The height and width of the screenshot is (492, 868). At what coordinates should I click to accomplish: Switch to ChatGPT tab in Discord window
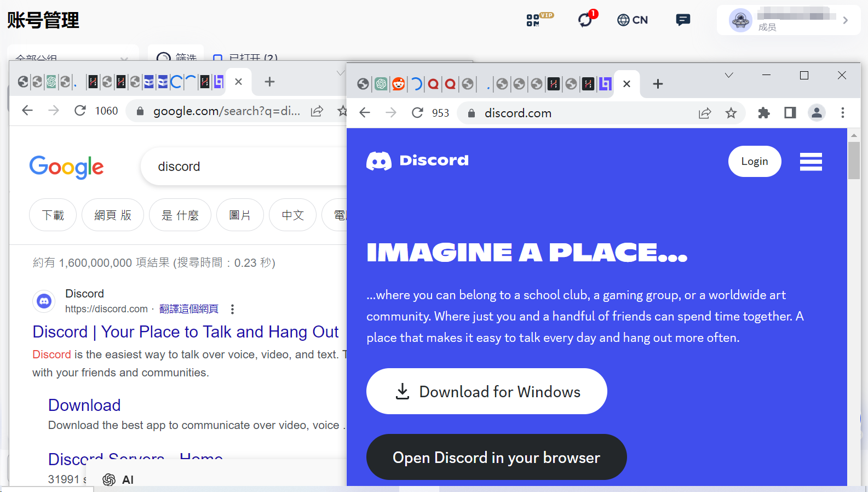[381, 84]
